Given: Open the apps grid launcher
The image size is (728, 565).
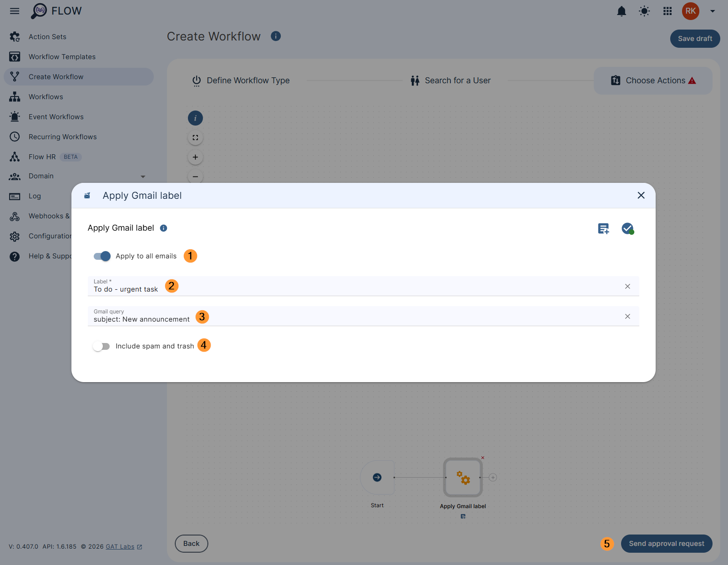Looking at the screenshot, I should (x=667, y=11).
